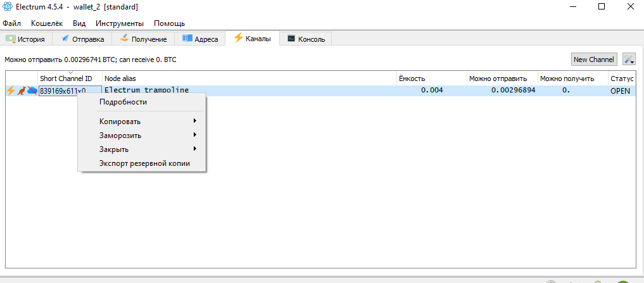644x283 pixels.
Task: Sort by Node alias column header
Action: (249, 78)
